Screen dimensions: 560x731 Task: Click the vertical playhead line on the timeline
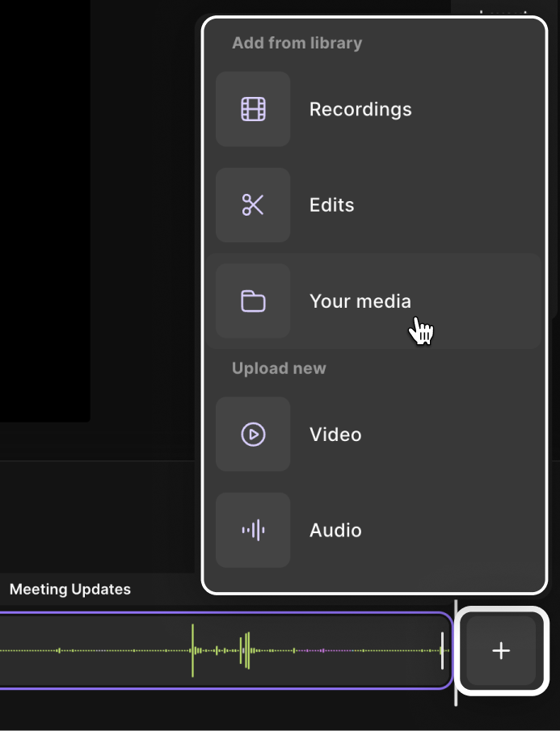(x=456, y=653)
